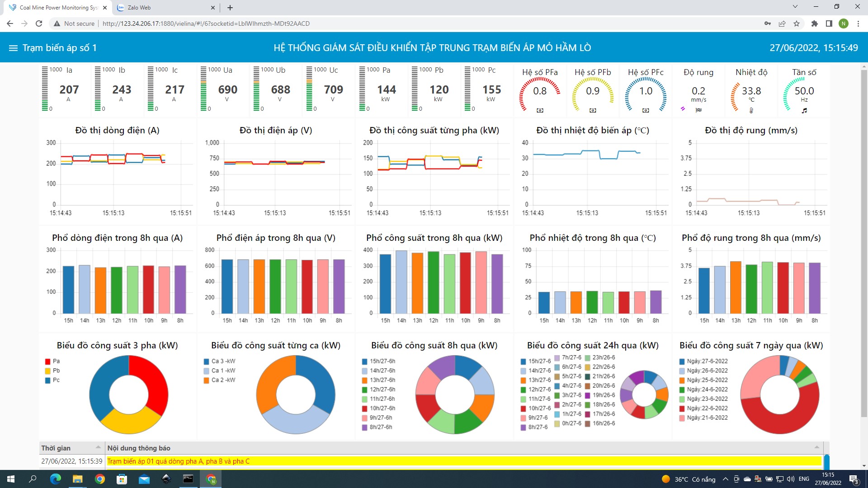This screenshot has width=868, height=488.
Task: Sort the Thời gian column using its arrow
Action: (98, 447)
